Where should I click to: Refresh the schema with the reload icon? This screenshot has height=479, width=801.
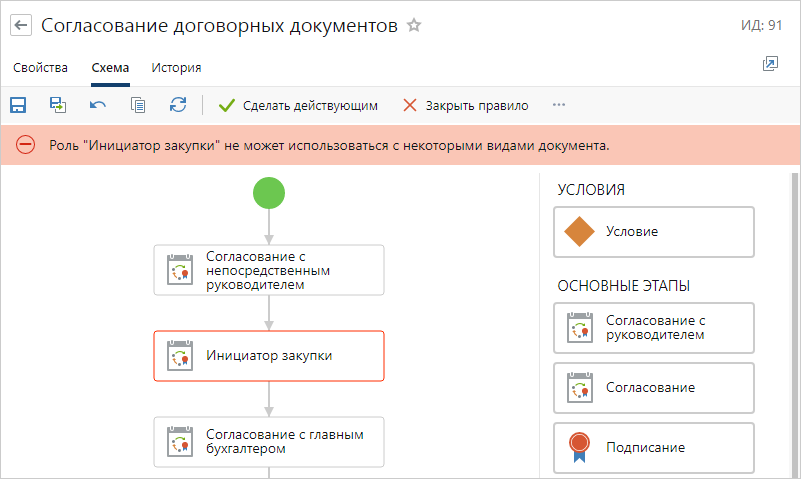178,105
